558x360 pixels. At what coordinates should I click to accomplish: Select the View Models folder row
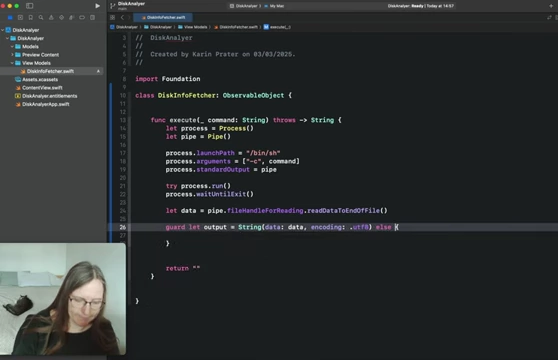click(53, 63)
